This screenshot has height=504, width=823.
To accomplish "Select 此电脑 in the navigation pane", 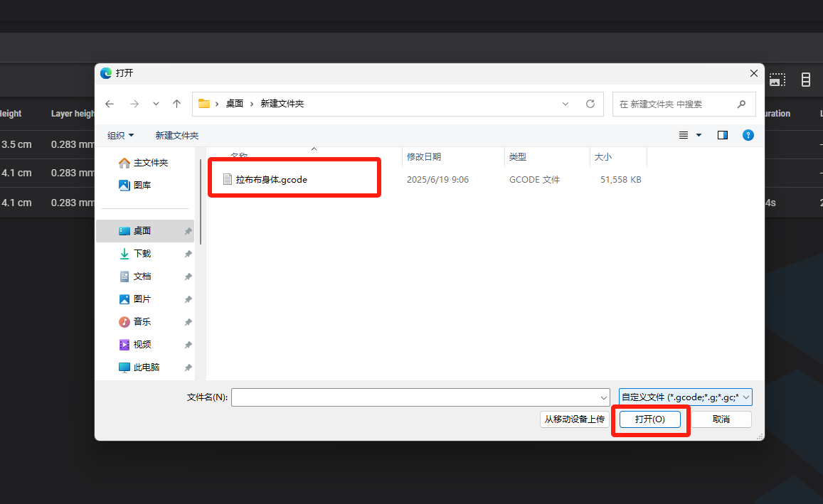I will click(146, 368).
